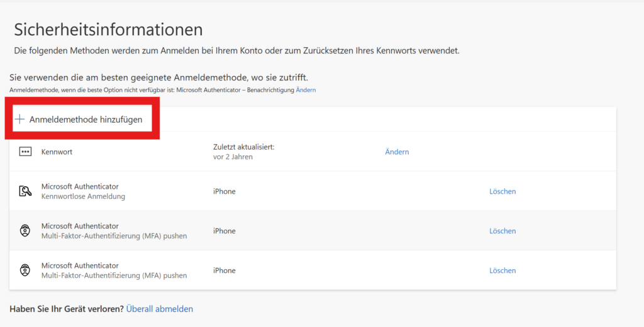Sign out everywhere with Überall abmelden
This screenshot has width=644, height=327.
tap(160, 309)
